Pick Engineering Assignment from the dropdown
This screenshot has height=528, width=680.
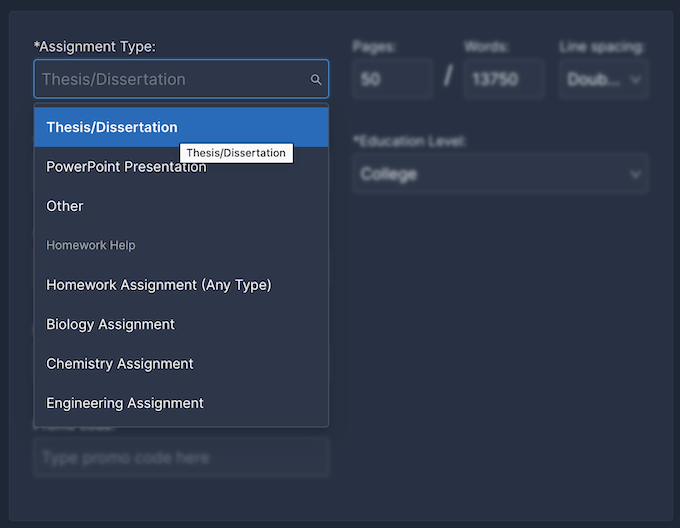[x=125, y=403]
